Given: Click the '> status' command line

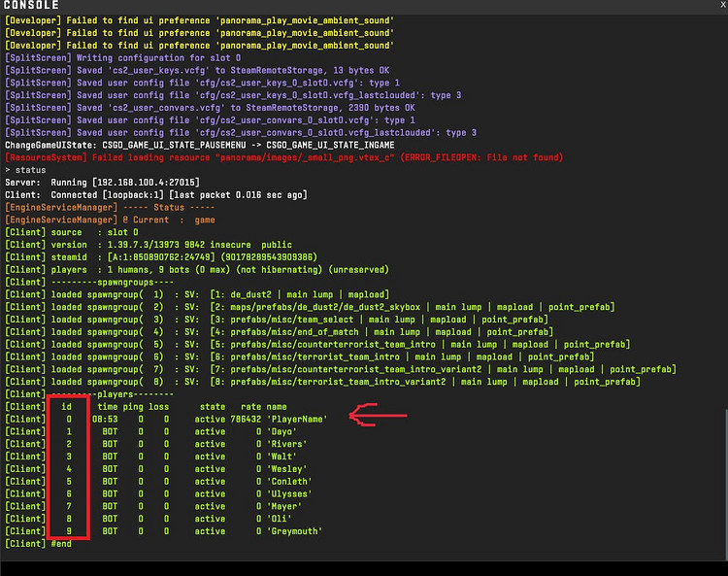Looking at the screenshot, I should (25, 169).
